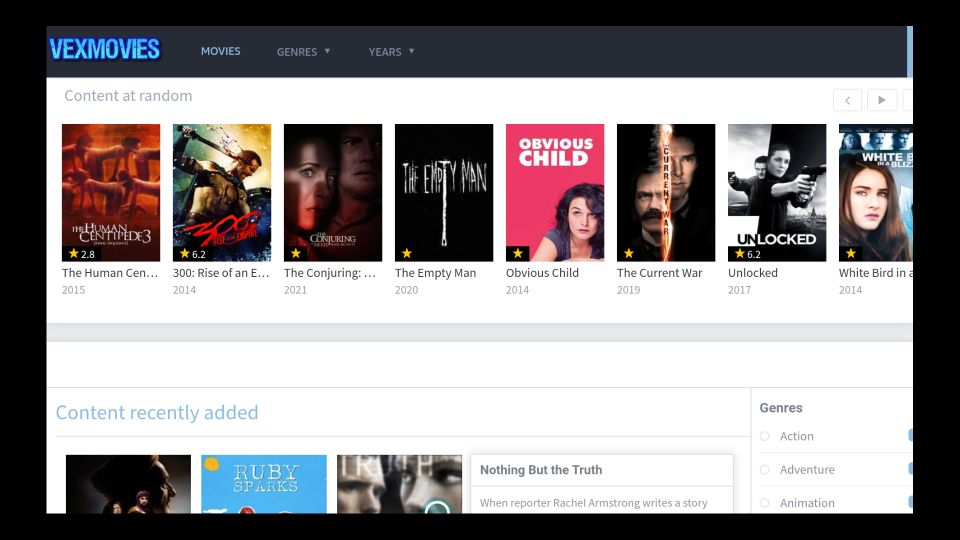Click year 2019 under The Current War
The width and height of the screenshot is (960, 540).
[x=629, y=290]
